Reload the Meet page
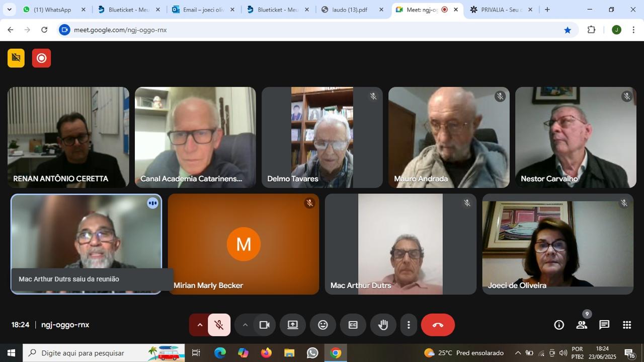This screenshot has width=644, height=362. pos(44,30)
